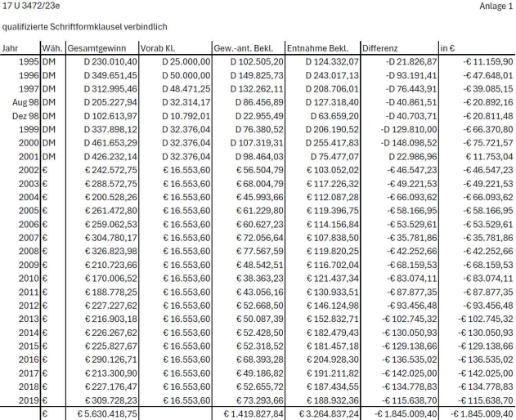The width and height of the screenshot is (516, 420).
Task: Select the Entnahme Bekl. header cell
Action: (x=321, y=48)
